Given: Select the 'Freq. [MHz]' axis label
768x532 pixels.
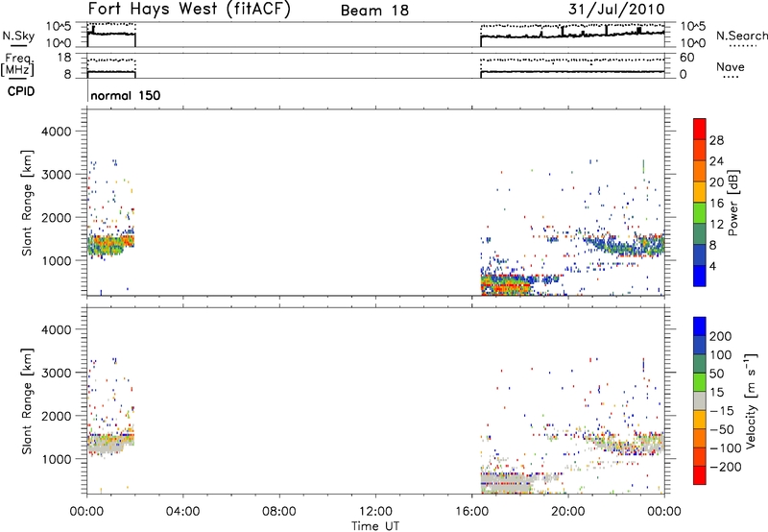Looking at the screenshot, I should pyautogui.click(x=18, y=64).
